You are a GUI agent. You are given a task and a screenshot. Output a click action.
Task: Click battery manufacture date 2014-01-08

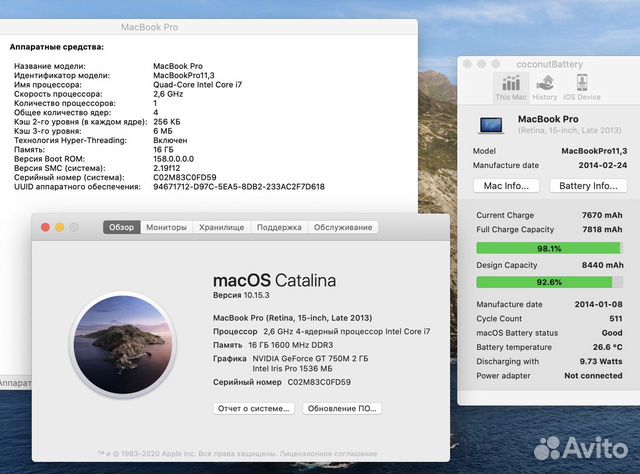tap(599, 304)
